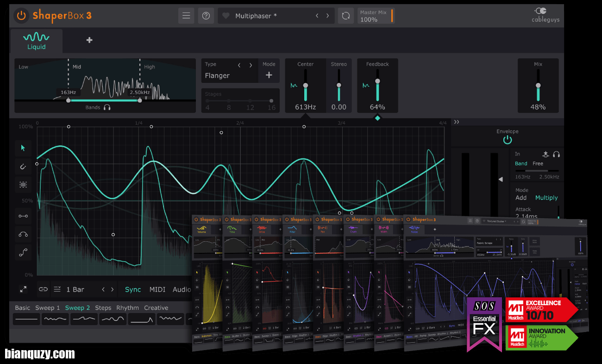
Task: Toggle the magnet snap tool
Action: point(23,166)
